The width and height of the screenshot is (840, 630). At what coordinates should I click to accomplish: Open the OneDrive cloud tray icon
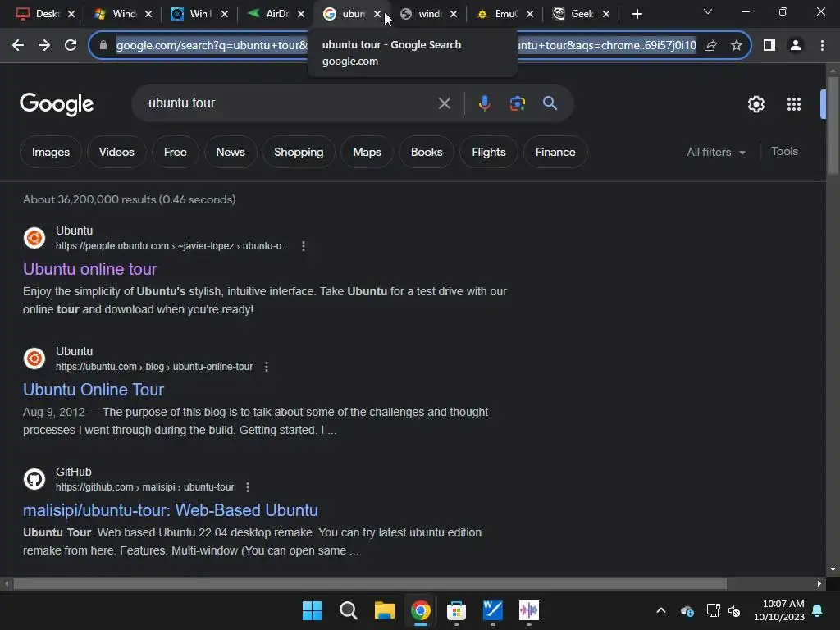(687, 610)
